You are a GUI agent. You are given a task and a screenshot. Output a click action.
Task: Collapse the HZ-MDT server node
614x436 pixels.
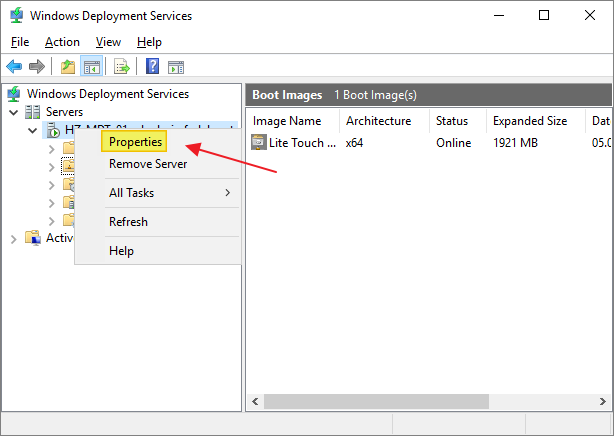(x=32, y=130)
